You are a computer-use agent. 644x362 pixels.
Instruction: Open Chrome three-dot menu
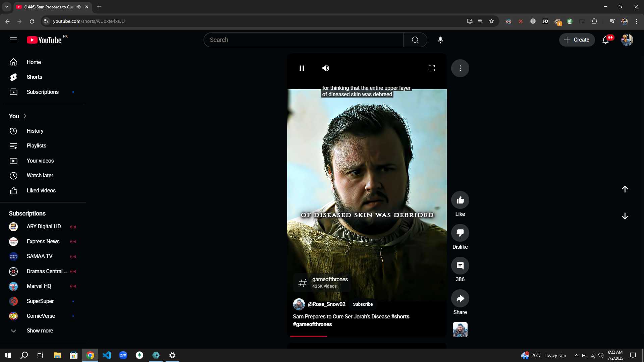[637, 21]
